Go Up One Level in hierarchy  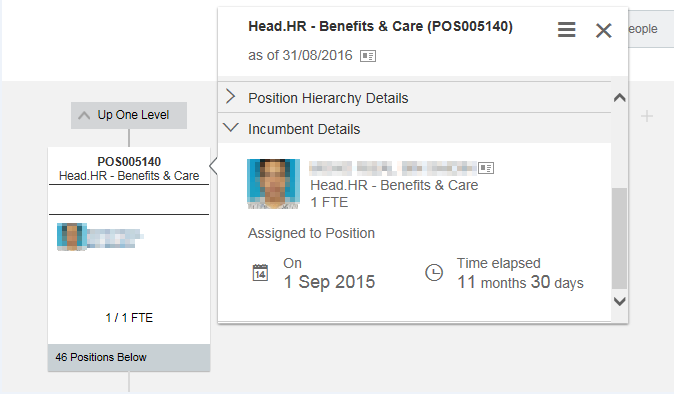click(129, 115)
